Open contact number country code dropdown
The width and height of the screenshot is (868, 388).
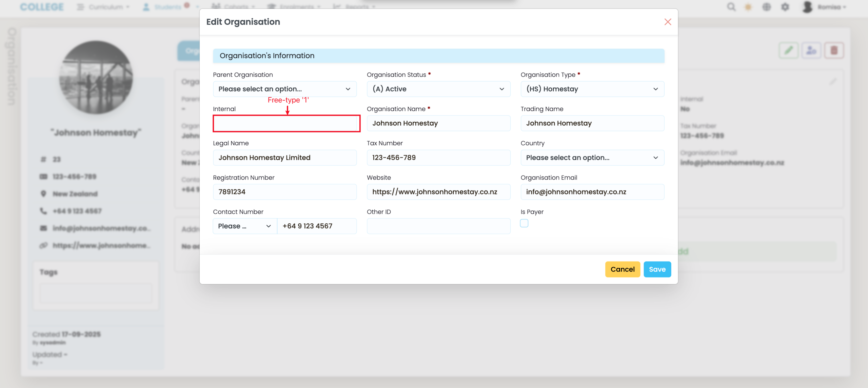[244, 226]
